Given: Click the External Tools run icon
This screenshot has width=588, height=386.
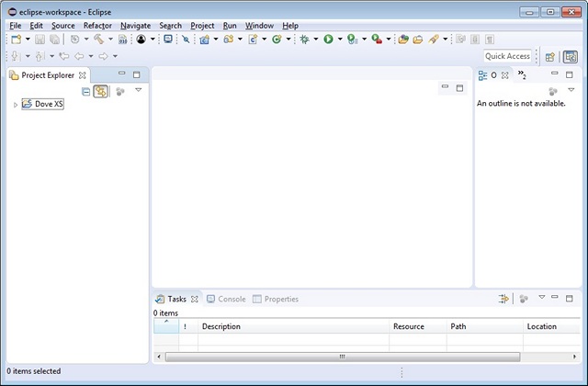Looking at the screenshot, I should tap(377, 39).
